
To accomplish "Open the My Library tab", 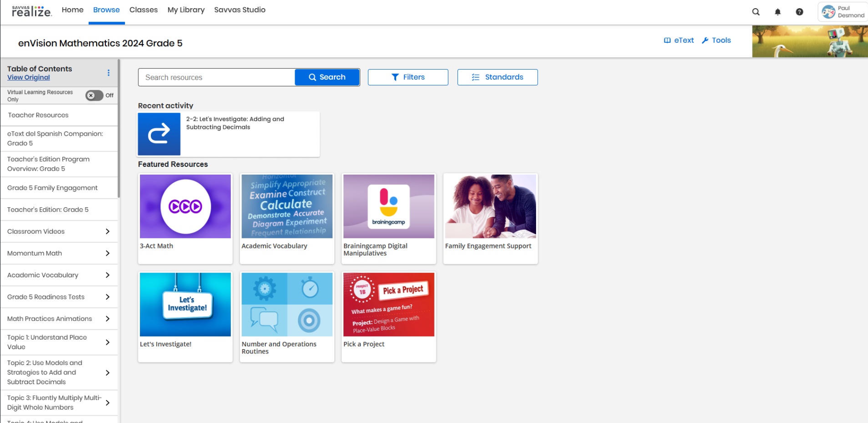I will [186, 10].
